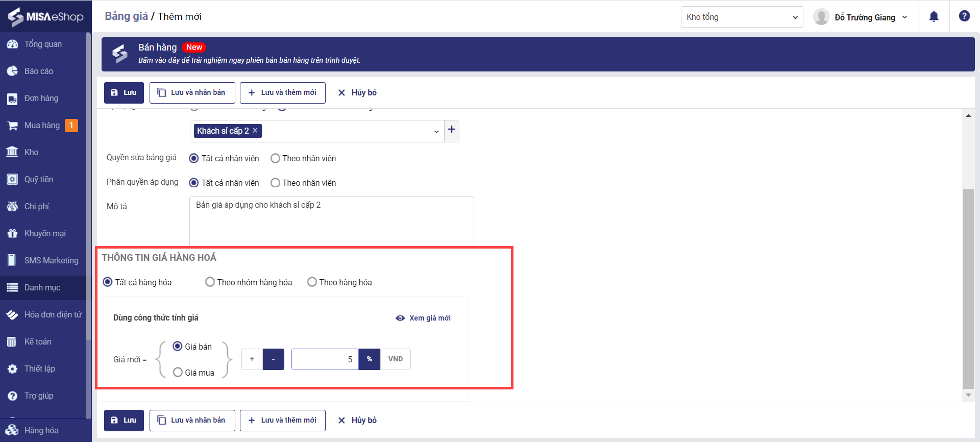The image size is (980, 442).
Task: Click the Danh mục list icon
Action: coord(12,288)
